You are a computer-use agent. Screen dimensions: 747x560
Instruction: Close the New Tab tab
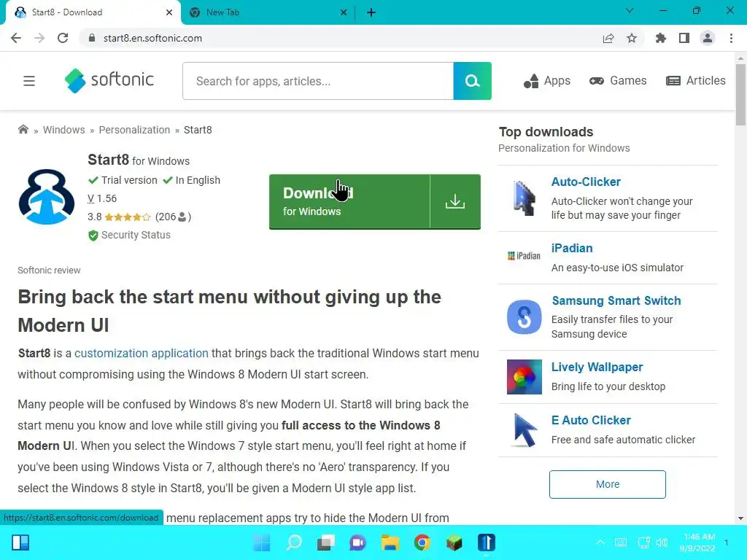coord(344,12)
